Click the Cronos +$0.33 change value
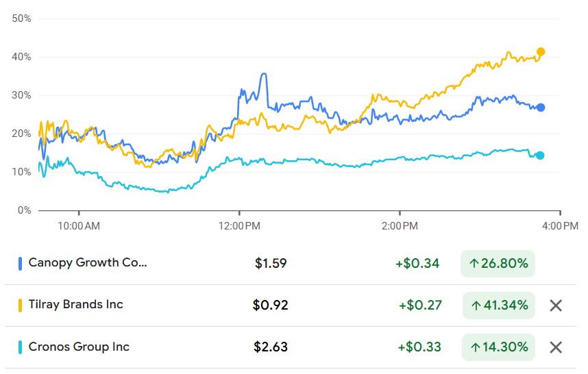 (x=419, y=347)
